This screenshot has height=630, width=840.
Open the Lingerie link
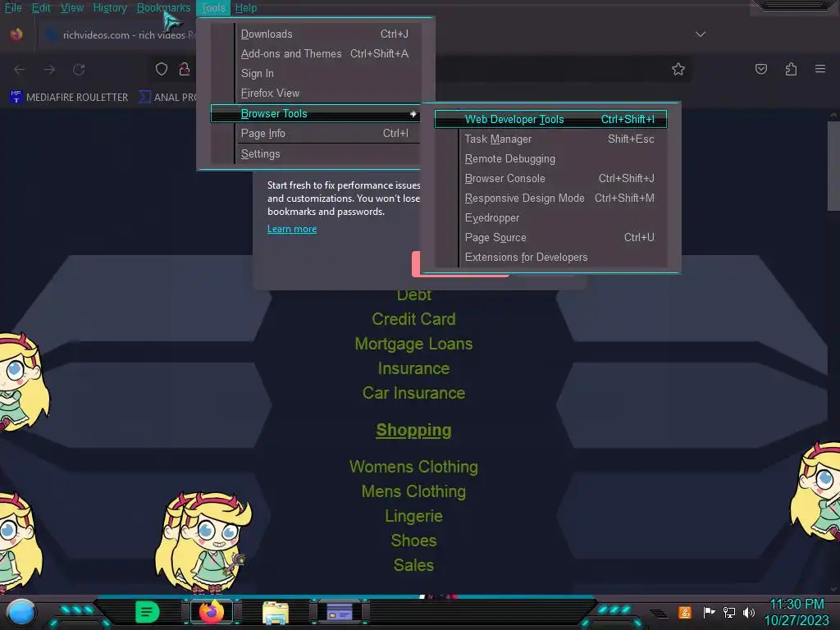click(413, 516)
